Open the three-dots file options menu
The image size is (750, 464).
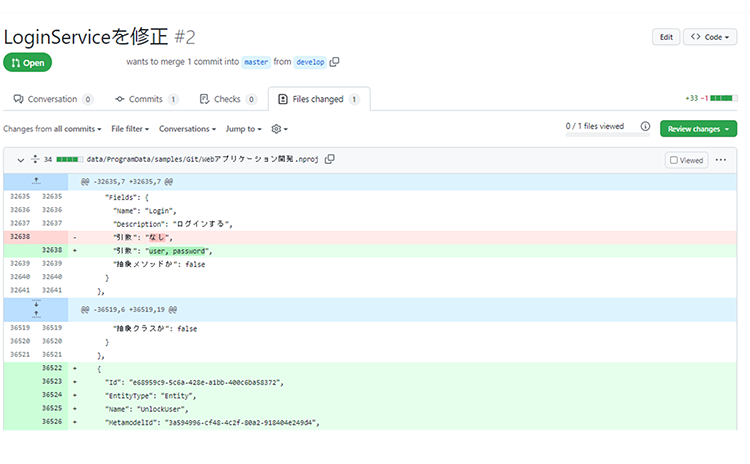(x=721, y=160)
